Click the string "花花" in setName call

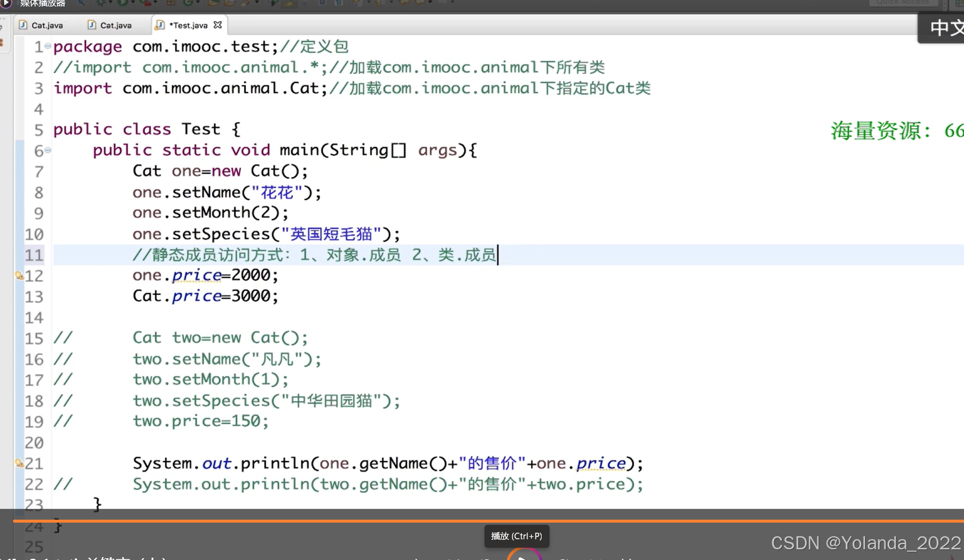[x=277, y=192]
